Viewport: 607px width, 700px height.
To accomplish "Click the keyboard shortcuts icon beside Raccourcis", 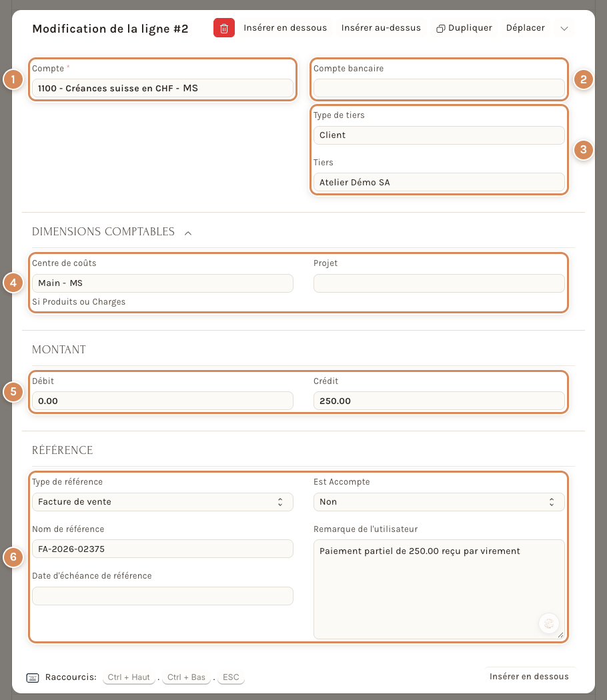I will pyautogui.click(x=33, y=678).
